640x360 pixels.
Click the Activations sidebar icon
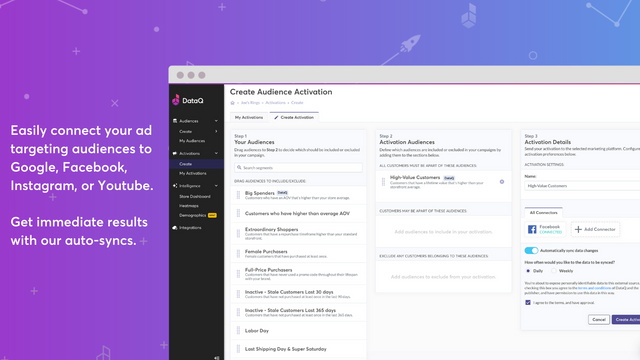[x=175, y=153]
